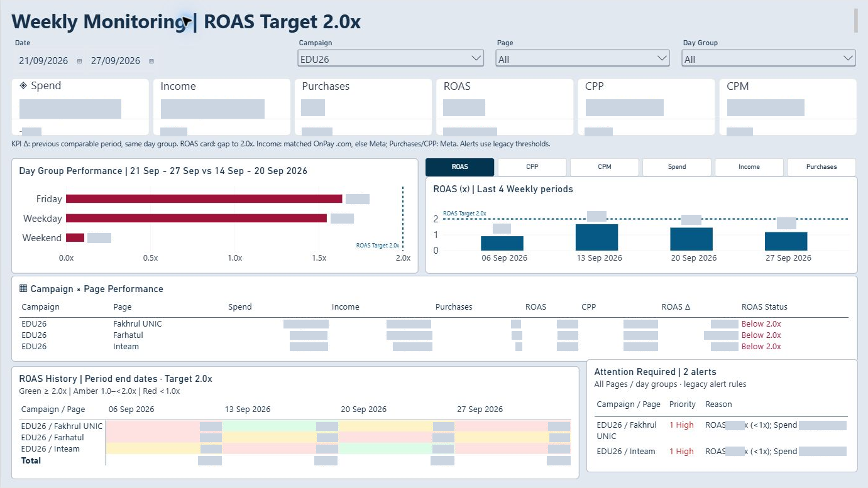The image size is (868, 488).
Task: Select the Weekend bar in Day Group Performance
Action: [x=75, y=238]
